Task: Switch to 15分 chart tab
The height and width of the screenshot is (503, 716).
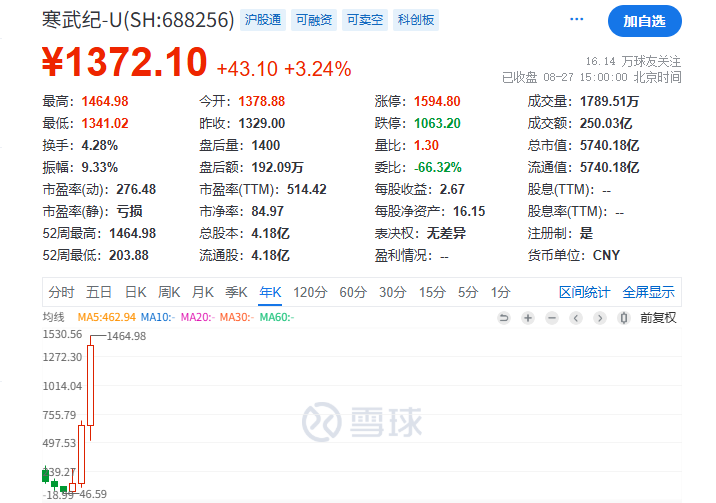Action: click(x=432, y=292)
